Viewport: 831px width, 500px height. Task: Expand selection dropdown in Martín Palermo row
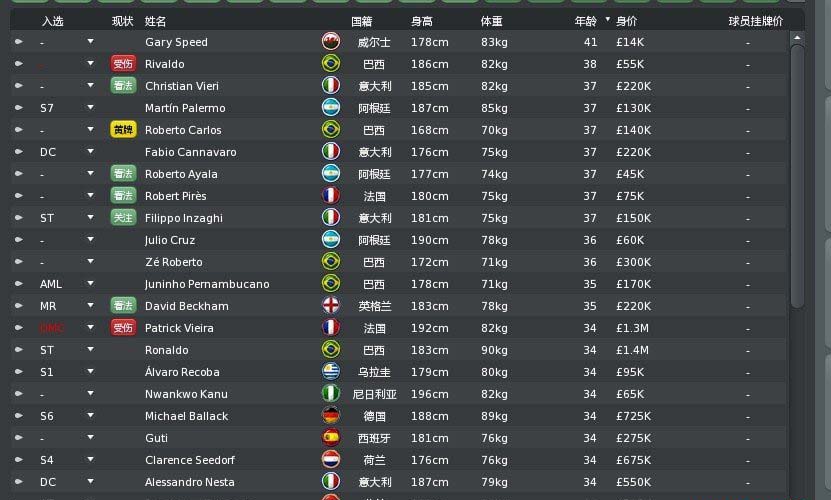pos(90,107)
